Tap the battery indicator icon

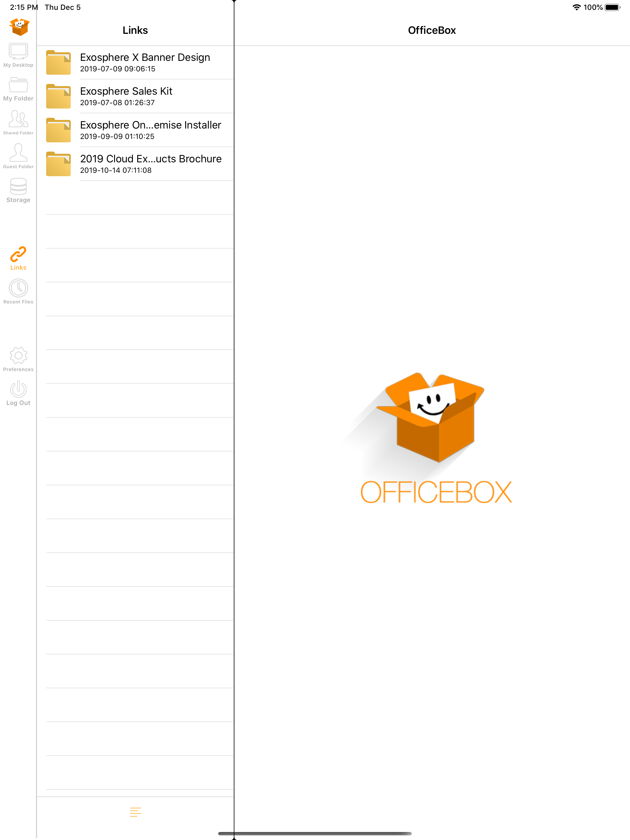[x=612, y=7]
